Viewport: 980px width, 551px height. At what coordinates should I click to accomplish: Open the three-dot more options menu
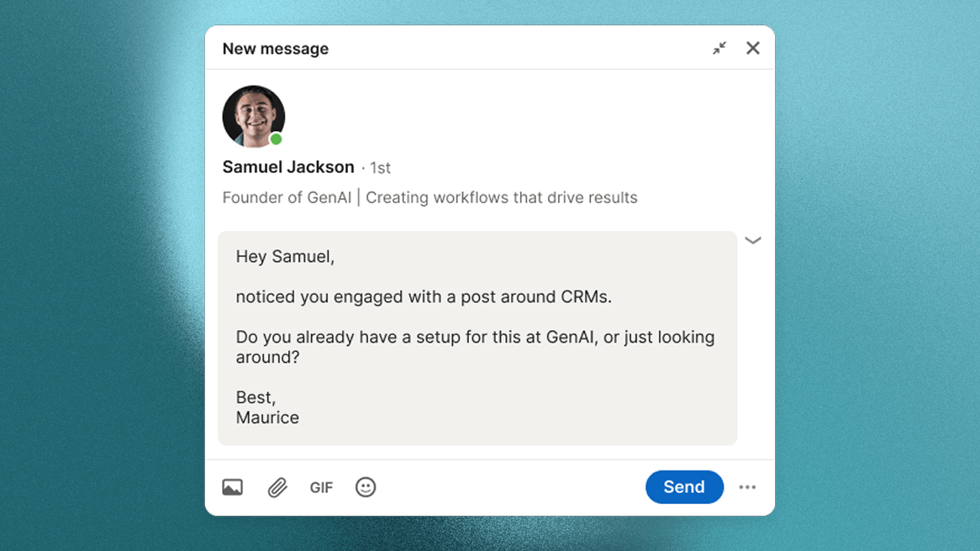pos(747,487)
